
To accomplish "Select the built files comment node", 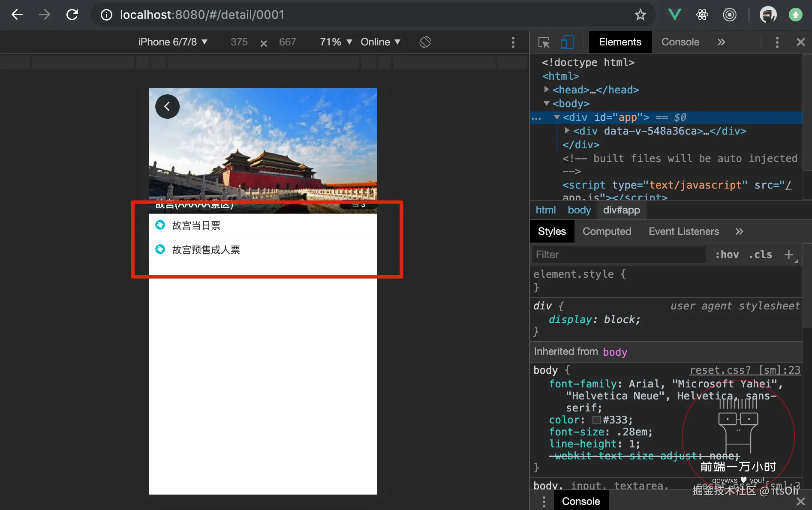I will coord(680,165).
